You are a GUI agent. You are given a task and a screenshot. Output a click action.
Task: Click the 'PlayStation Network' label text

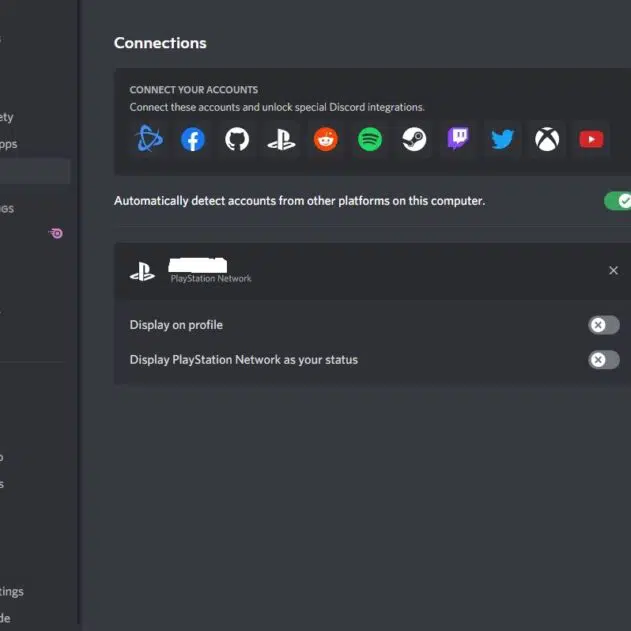(211, 278)
